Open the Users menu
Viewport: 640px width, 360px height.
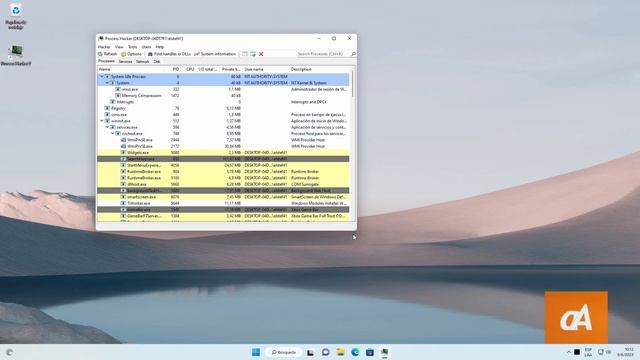coord(146,47)
